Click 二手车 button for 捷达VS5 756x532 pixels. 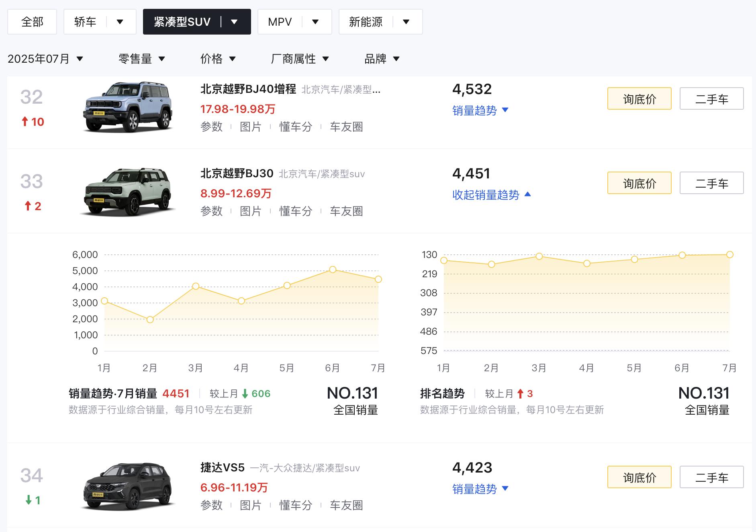[711, 477]
